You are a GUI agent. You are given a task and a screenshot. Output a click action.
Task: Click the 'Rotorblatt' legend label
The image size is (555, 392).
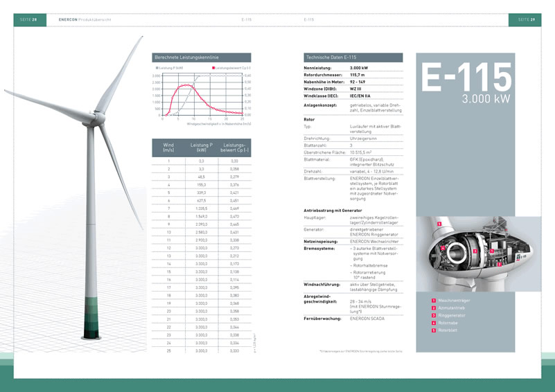click(x=448, y=330)
